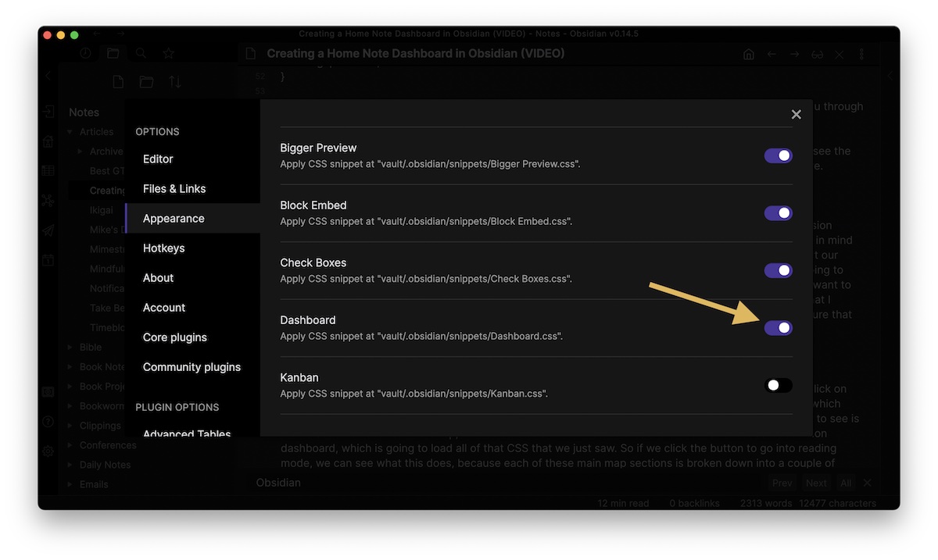Viewport: 938px width, 560px height.
Task: Switch to reading mode glasses icon
Action: (x=817, y=54)
